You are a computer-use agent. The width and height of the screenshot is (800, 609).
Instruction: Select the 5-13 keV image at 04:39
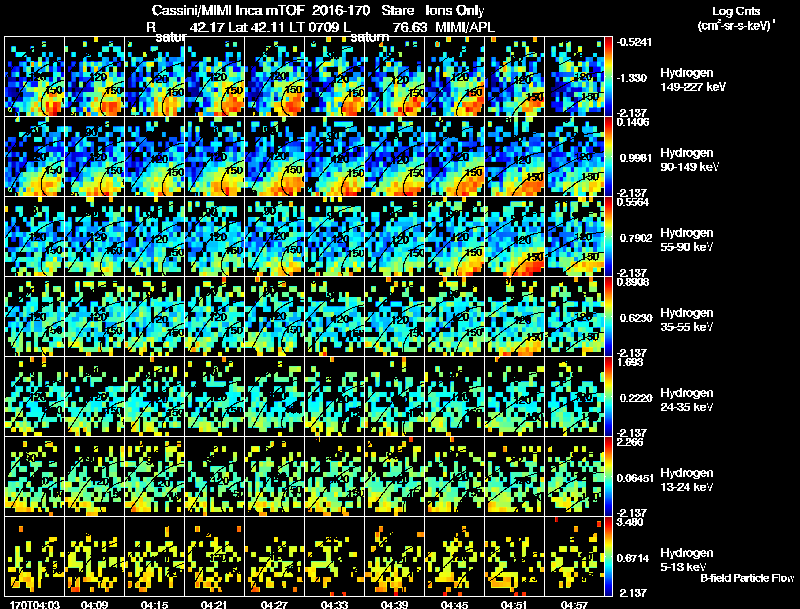click(x=394, y=556)
